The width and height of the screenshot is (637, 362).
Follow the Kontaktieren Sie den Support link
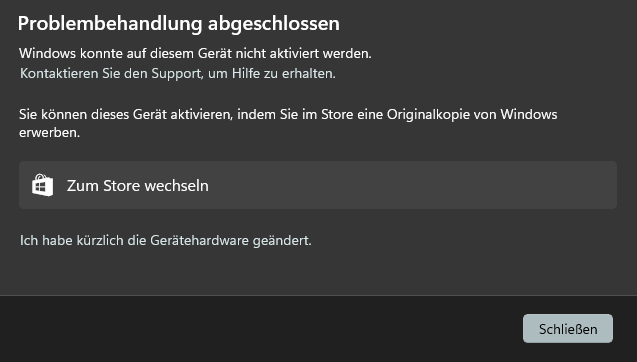click(178, 74)
